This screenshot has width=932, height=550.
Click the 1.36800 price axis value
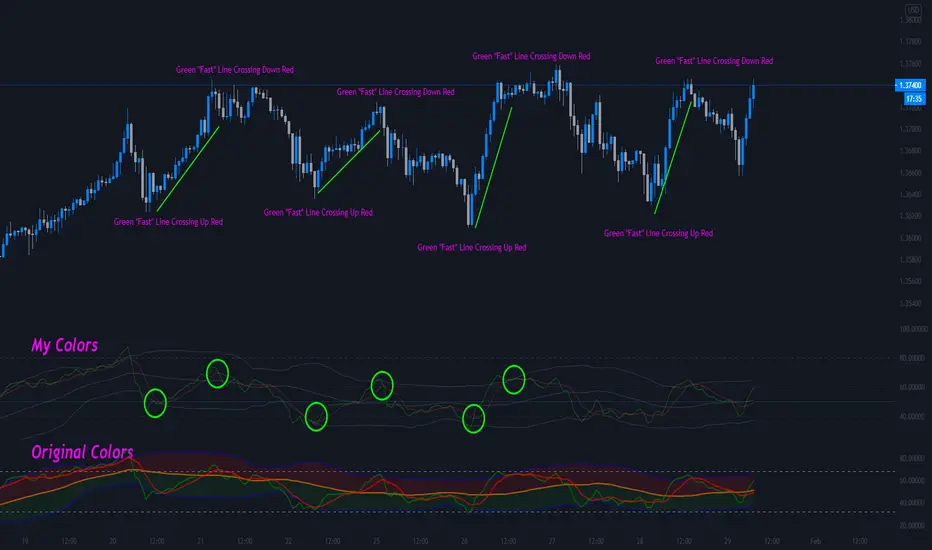click(x=910, y=151)
